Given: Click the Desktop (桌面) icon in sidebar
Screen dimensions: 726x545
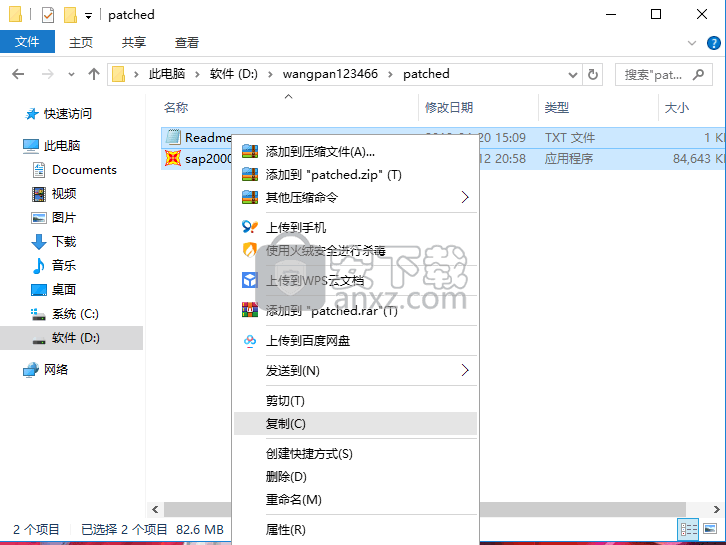Looking at the screenshot, I should [39, 290].
